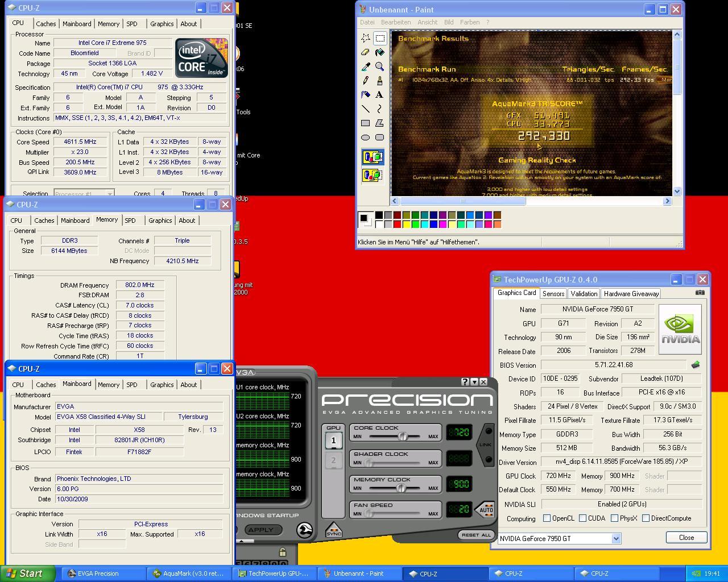Open the Hardware Giveaway tab in GPU-Z

point(631,293)
